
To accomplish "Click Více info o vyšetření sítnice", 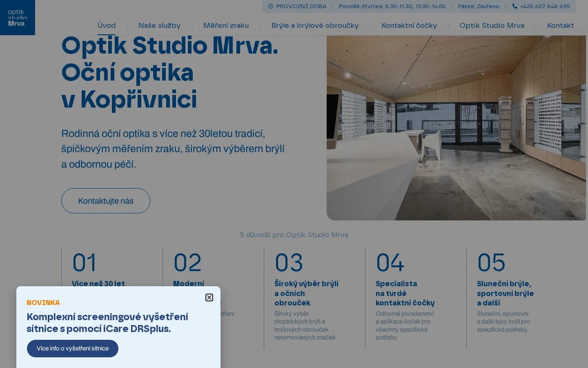I will tap(73, 348).
